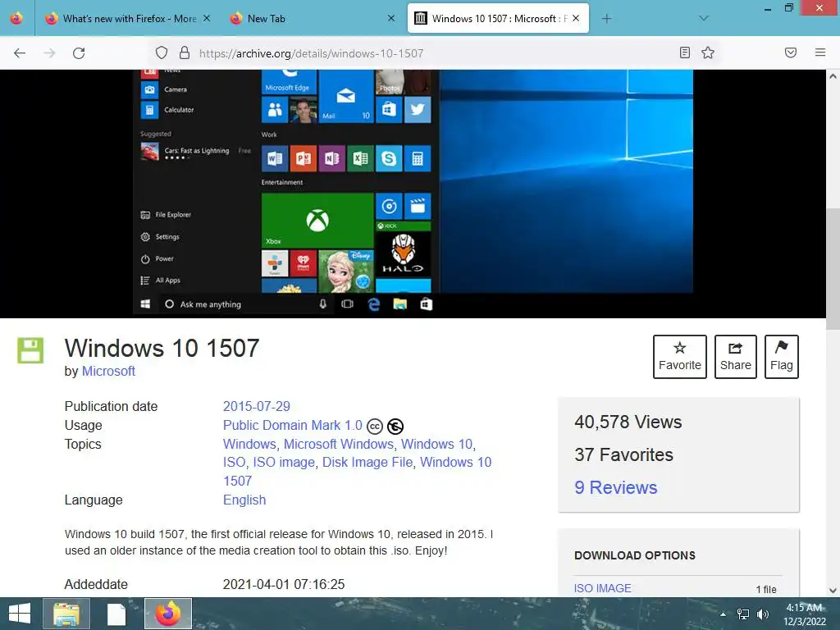Close the What's new with Firefox tab
Viewport: 840px width, 630px height.
(206, 18)
